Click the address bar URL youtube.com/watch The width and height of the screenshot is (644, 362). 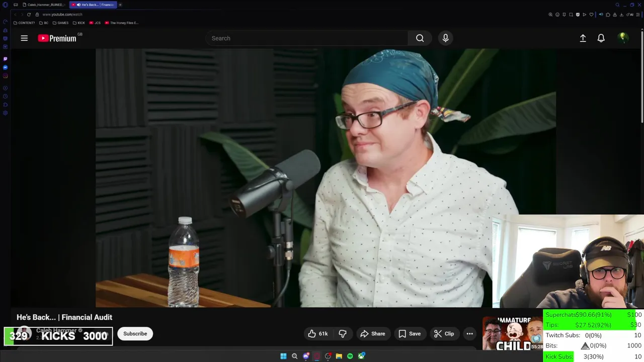pos(62,15)
